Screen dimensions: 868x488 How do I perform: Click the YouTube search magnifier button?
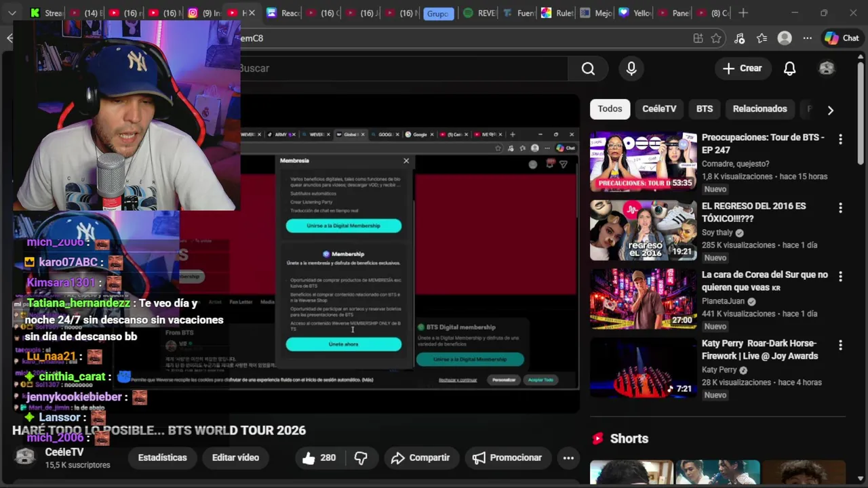(x=588, y=68)
